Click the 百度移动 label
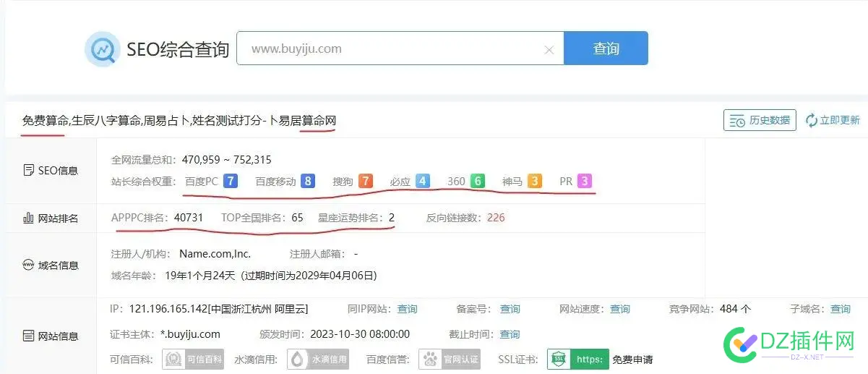The image size is (868, 374). tap(275, 182)
